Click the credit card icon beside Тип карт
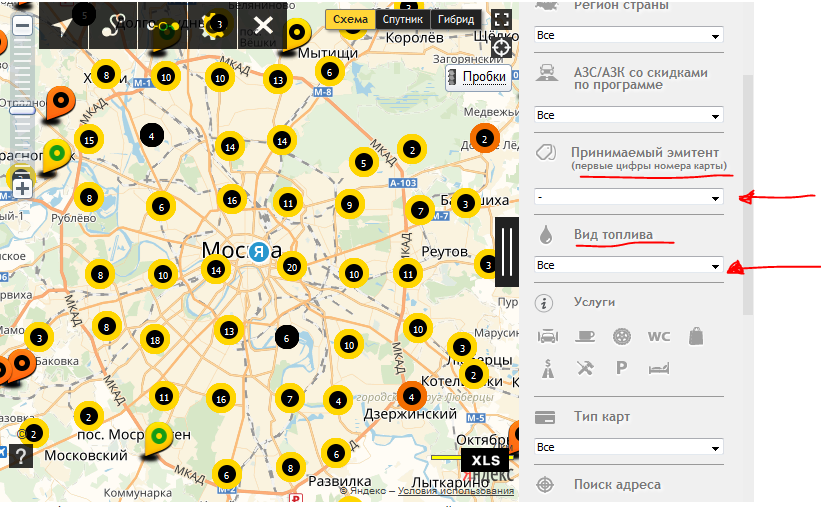 pyautogui.click(x=545, y=417)
